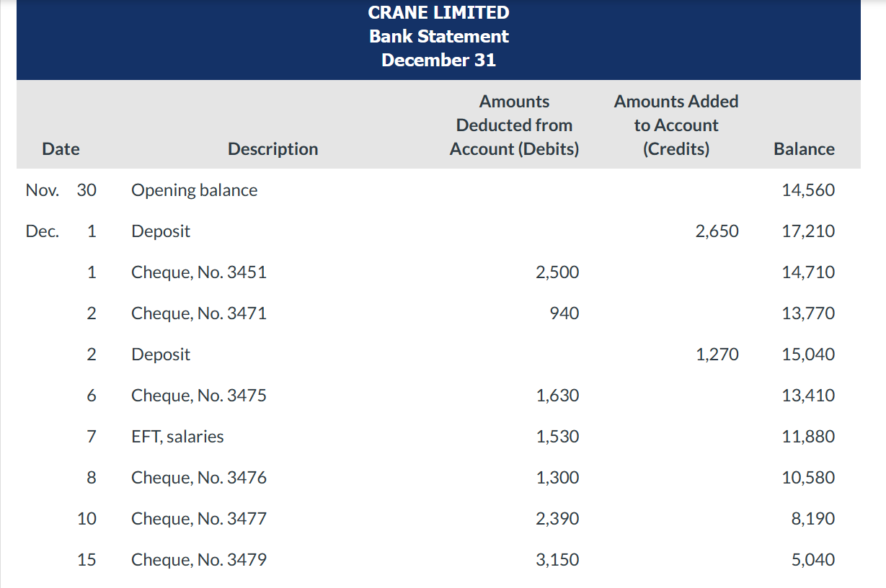Select the 2,650 deposit credit amount
The image size is (886, 588).
717,231
